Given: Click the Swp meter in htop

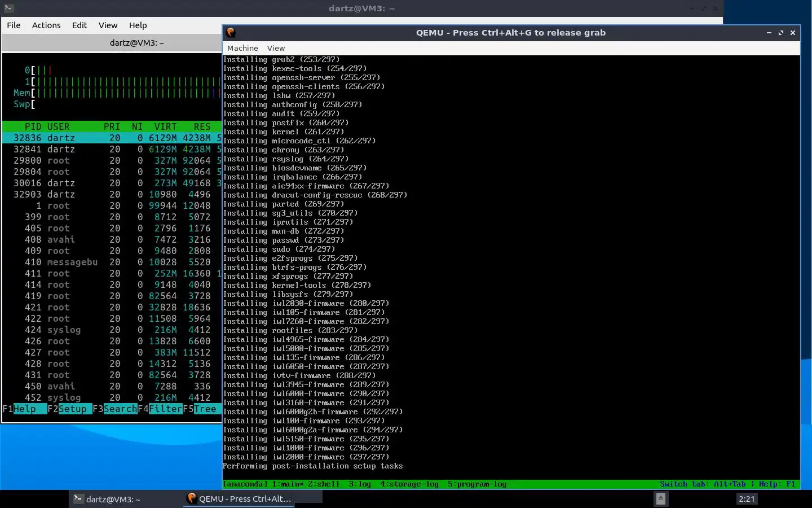Looking at the screenshot, I should pyautogui.click(x=117, y=104).
